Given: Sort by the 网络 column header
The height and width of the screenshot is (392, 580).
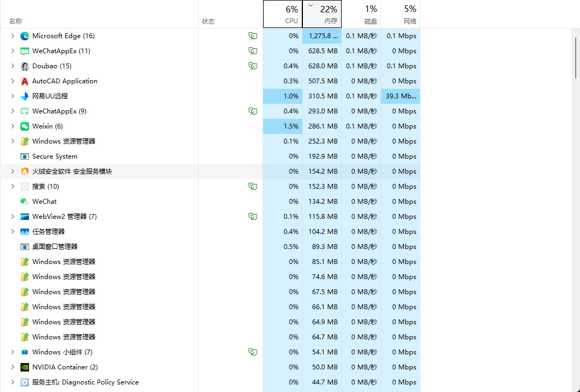Looking at the screenshot, I should tap(400, 15).
